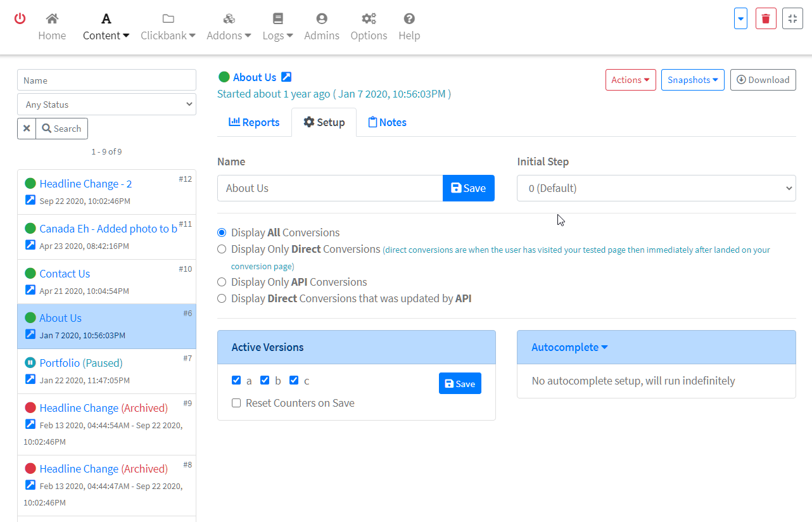Open the Admins user icon page
Viewport: 812px width, 522px height.
(322, 19)
